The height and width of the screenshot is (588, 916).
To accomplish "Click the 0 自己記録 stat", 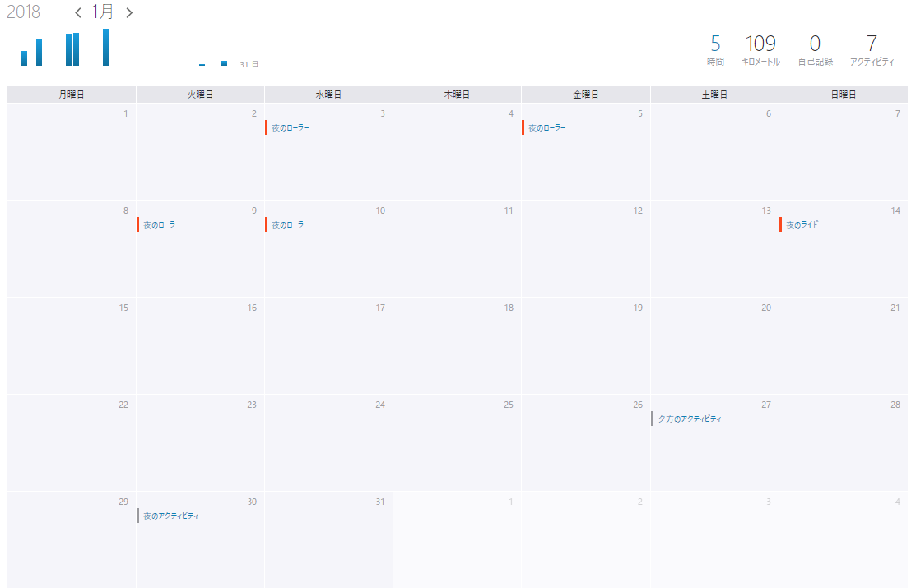I will pos(816,49).
